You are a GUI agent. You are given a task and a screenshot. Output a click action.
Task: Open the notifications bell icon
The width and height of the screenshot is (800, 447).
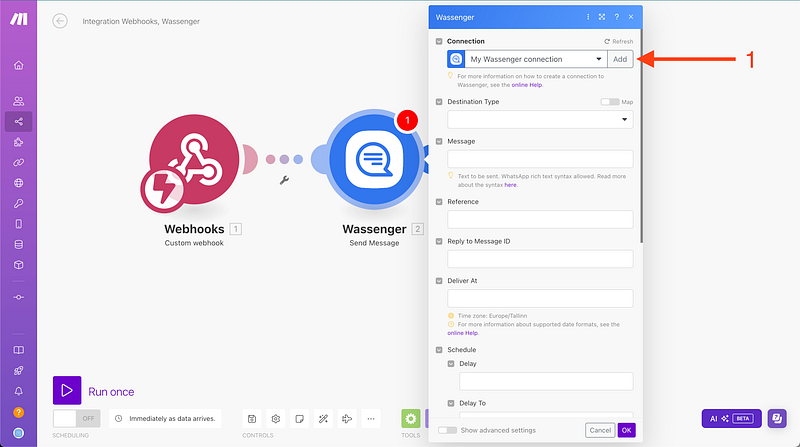[18, 391]
